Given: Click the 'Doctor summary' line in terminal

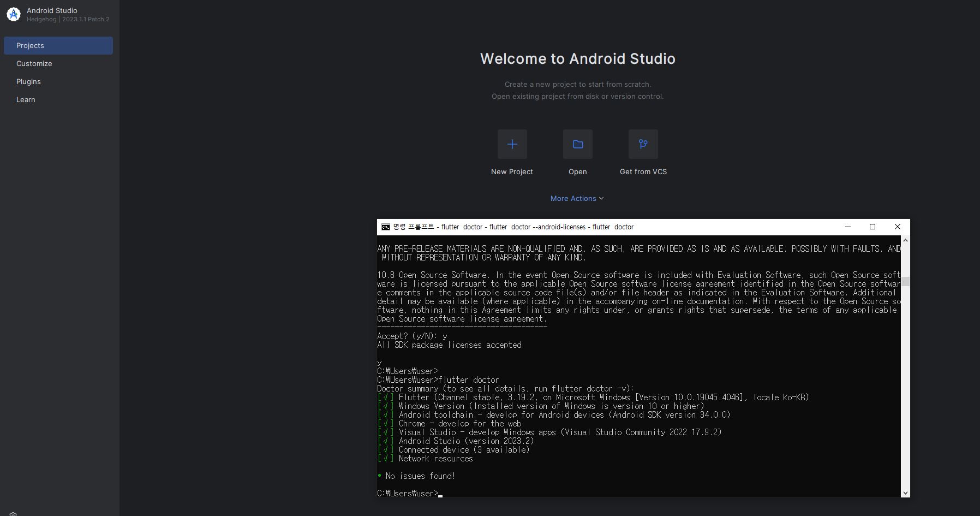Looking at the screenshot, I should [505, 389].
